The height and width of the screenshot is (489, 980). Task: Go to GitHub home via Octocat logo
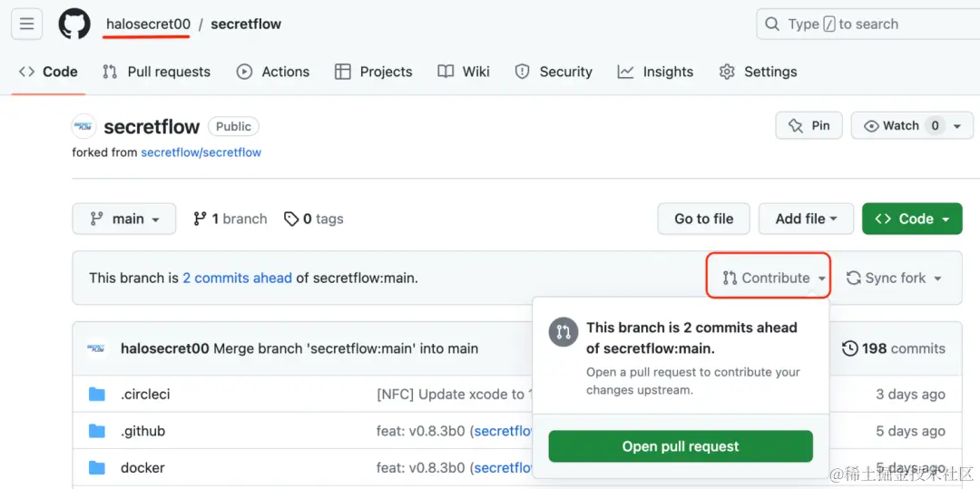click(74, 24)
